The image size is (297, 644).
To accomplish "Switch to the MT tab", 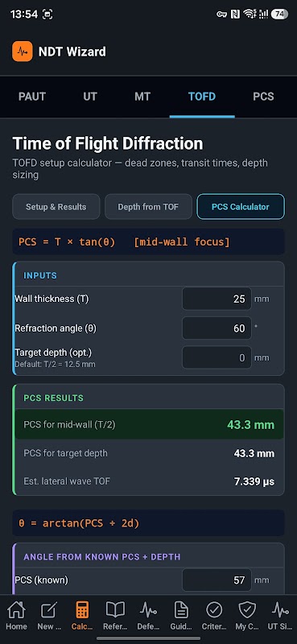I will 142,97.
